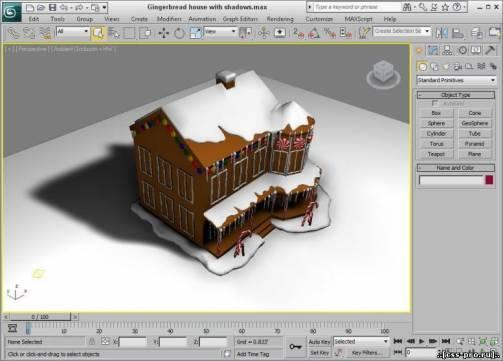Expand the quick access toolbar options

104,7
